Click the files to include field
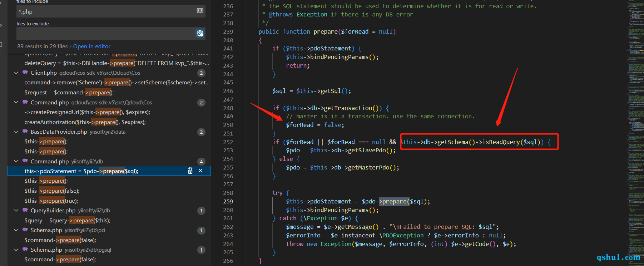 click(106, 11)
